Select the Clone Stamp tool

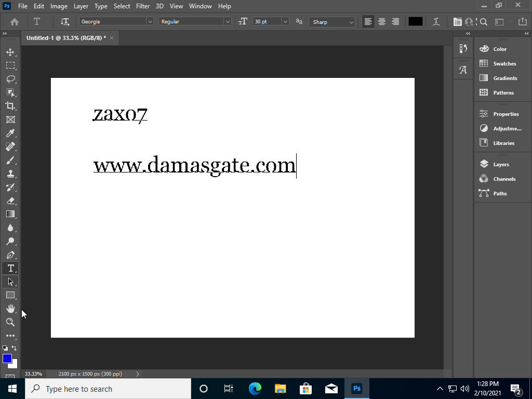(x=10, y=174)
